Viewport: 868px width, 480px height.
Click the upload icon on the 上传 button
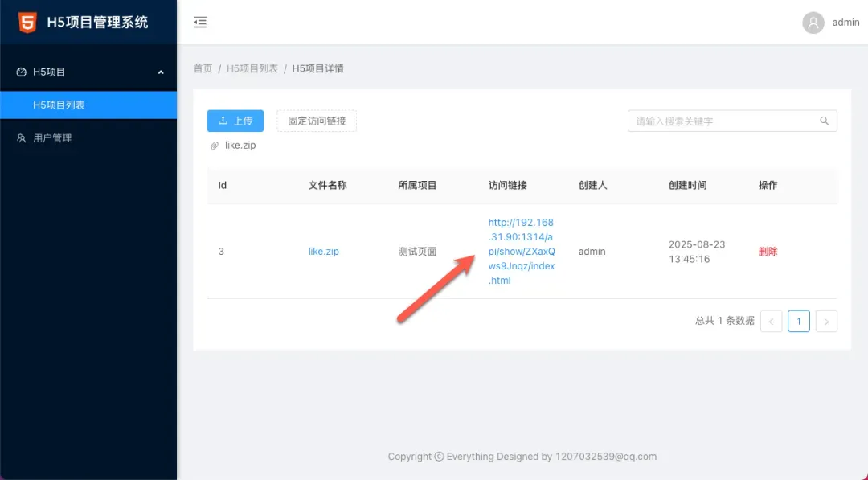[x=223, y=121]
